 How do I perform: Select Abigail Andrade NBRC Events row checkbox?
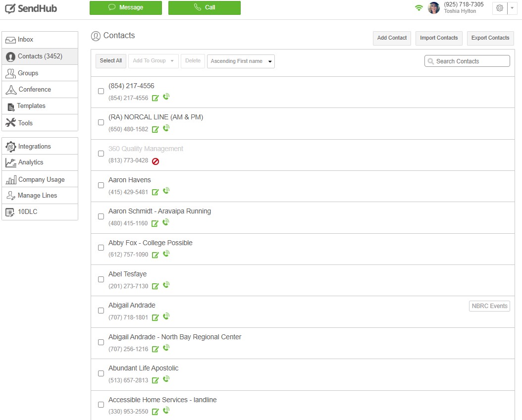pos(101,311)
